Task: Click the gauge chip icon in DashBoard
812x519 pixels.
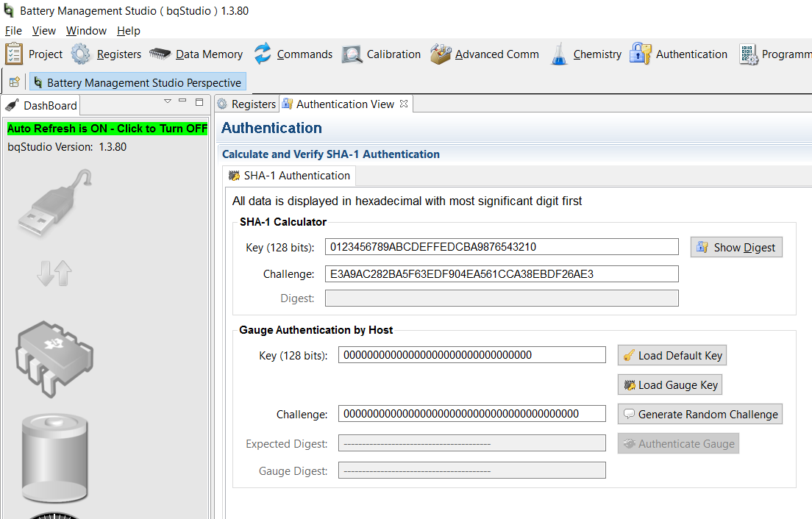Action: pos(55,359)
